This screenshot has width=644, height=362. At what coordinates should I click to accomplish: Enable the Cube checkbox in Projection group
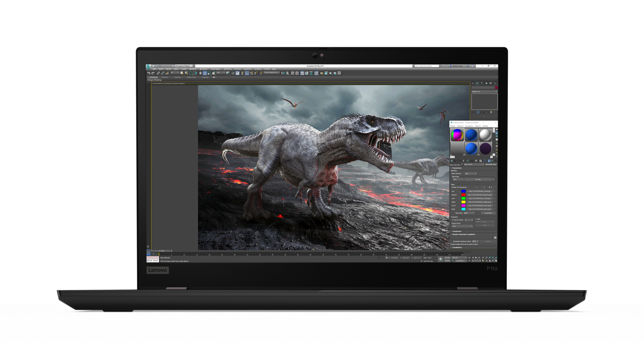coord(476,219)
